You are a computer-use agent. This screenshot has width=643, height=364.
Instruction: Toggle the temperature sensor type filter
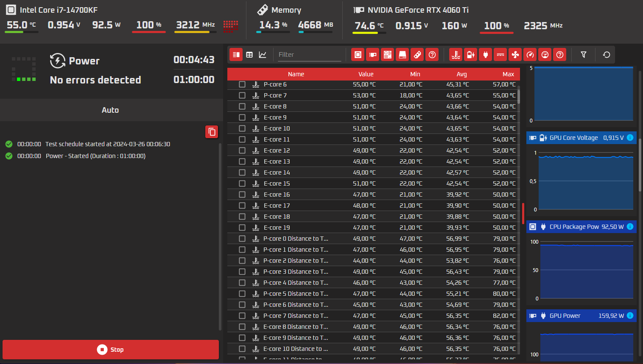[x=456, y=55]
